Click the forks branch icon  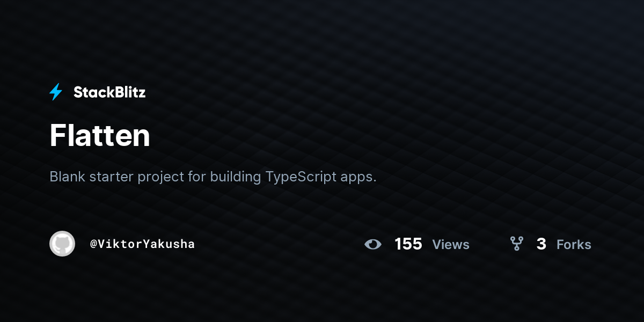point(516,244)
